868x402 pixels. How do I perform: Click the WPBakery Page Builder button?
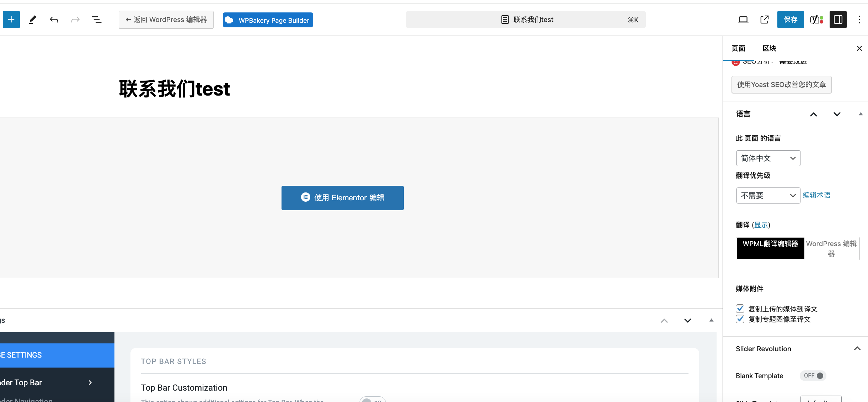268,20
